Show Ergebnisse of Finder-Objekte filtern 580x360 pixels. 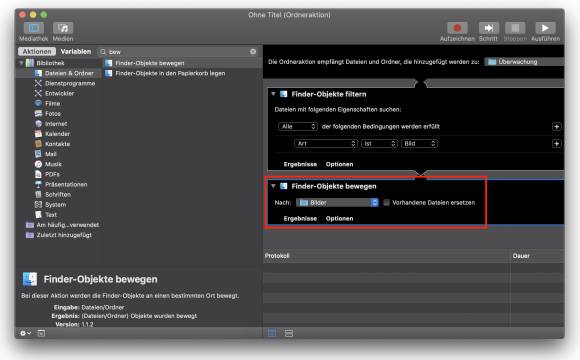[300, 164]
